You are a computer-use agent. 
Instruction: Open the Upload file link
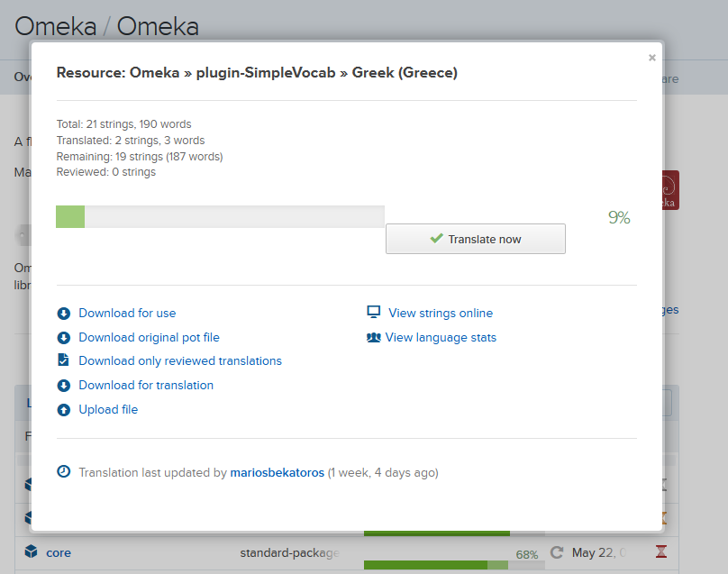point(108,409)
